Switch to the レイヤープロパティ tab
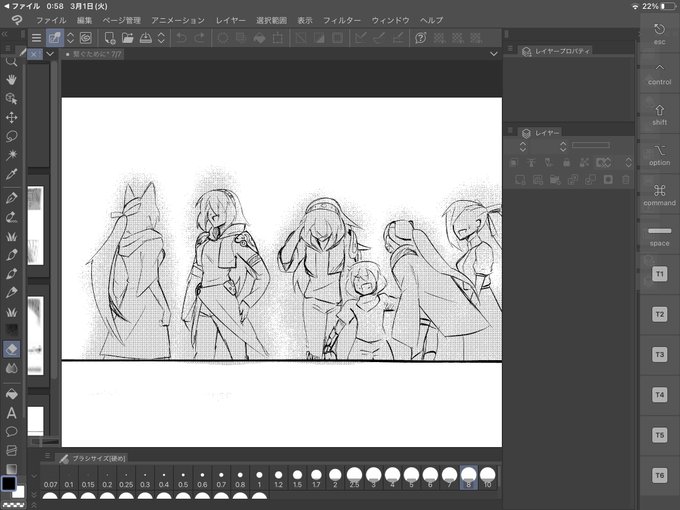 556,51
